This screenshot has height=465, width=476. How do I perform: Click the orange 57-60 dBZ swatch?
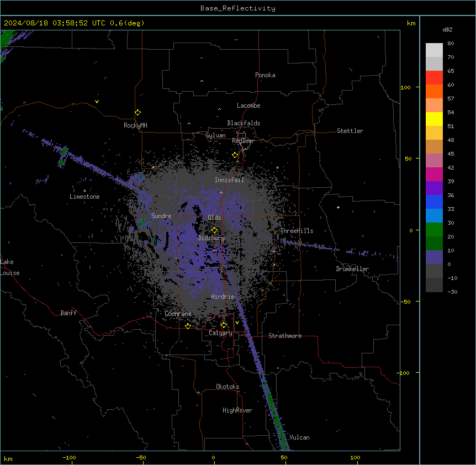click(434, 91)
